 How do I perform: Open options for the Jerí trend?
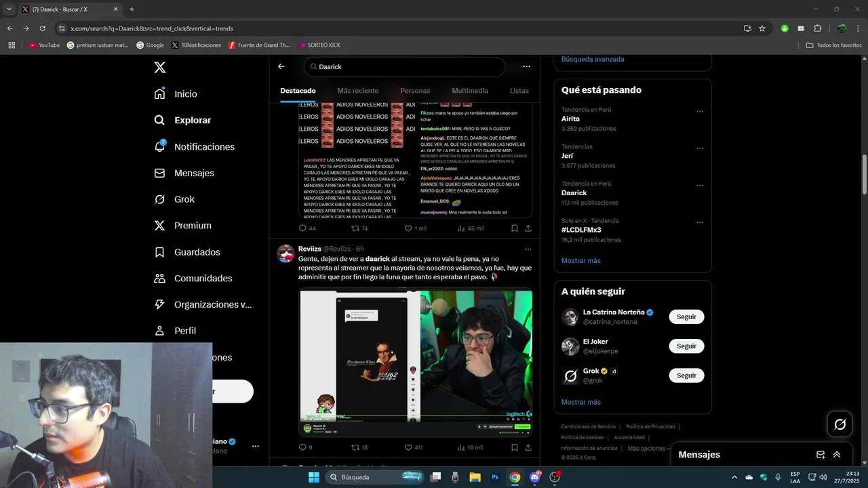tap(700, 148)
